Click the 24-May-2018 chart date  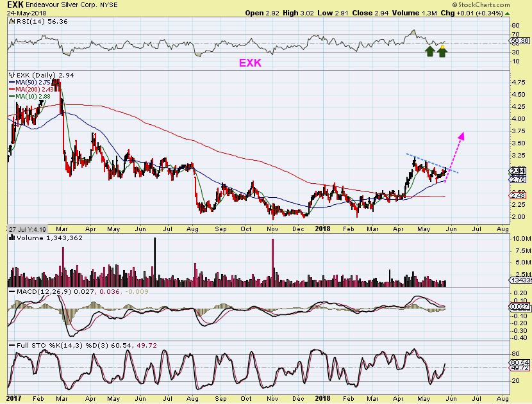point(26,13)
